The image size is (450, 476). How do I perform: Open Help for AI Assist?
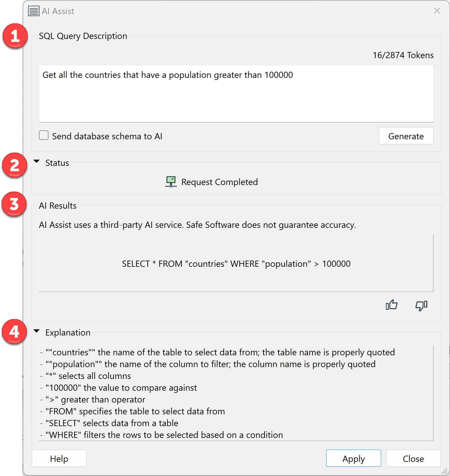[59, 459]
